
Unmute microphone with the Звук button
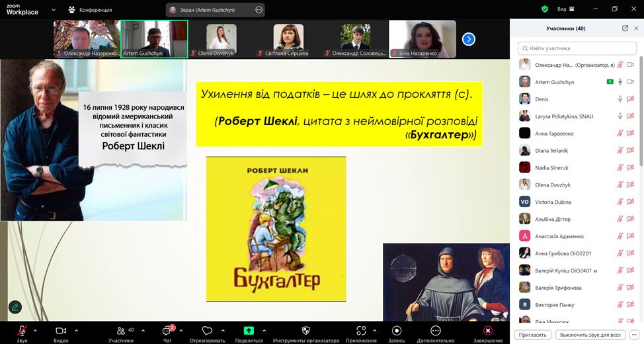click(x=22, y=333)
